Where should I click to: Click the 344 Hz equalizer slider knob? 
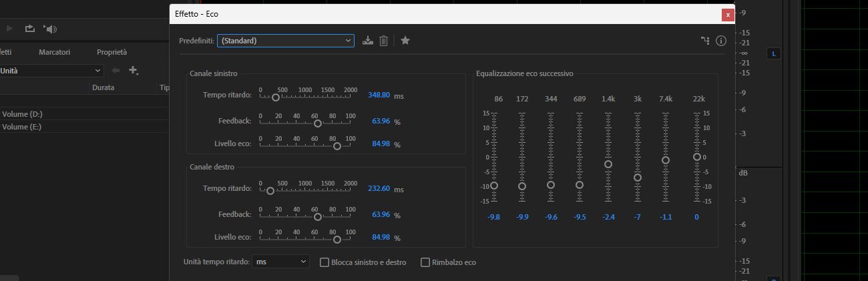(551, 185)
